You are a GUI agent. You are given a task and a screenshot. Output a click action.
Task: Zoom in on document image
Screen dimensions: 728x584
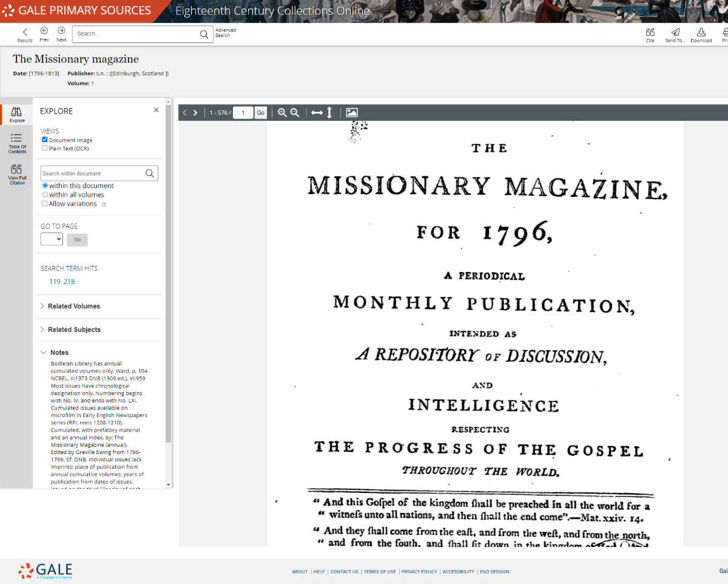pyautogui.click(x=282, y=112)
